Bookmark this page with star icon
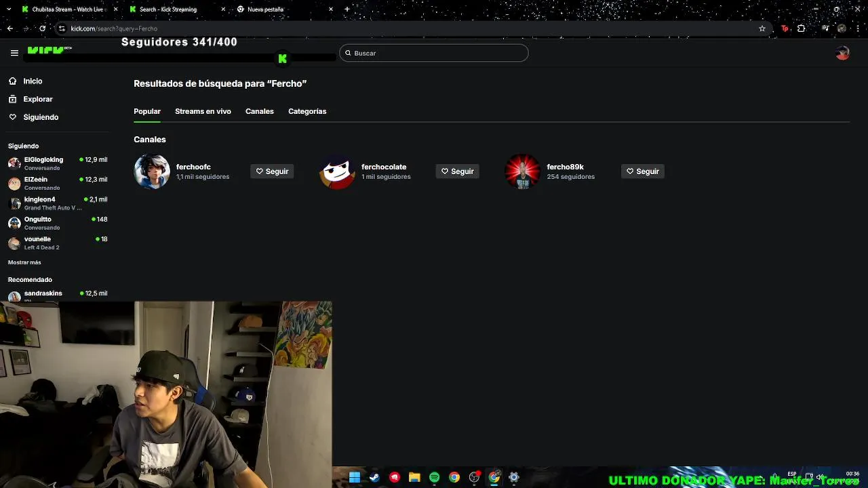Image resolution: width=868 pixels, height=488 pixels. pos(762,28)
